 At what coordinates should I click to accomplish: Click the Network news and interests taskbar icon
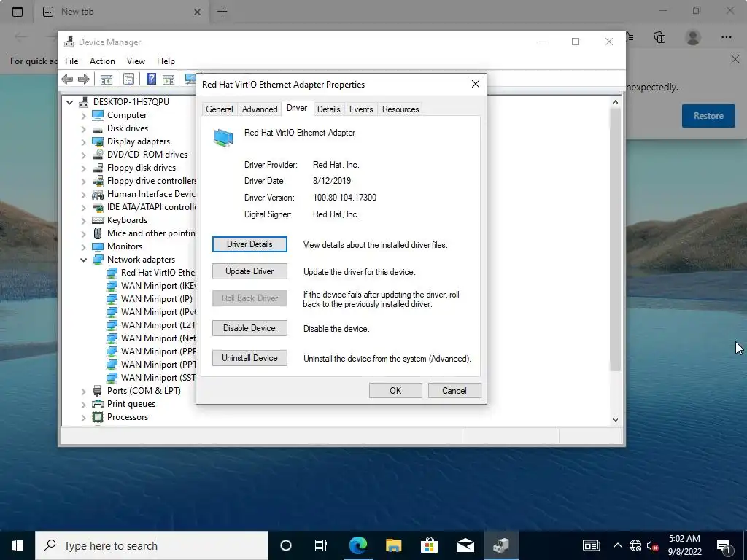pos(591,545)
